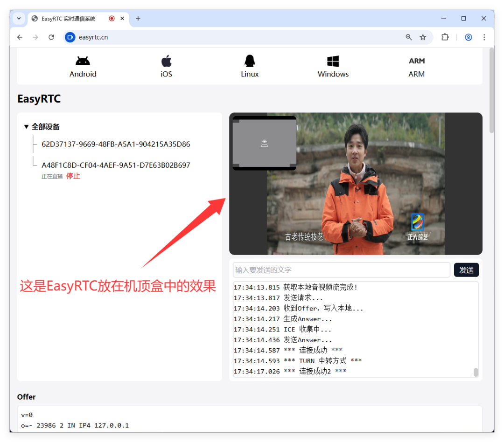Viewport: 504px width, 442px height.
Task: Bookmark this page with the star icon
Action: [423, 37]
